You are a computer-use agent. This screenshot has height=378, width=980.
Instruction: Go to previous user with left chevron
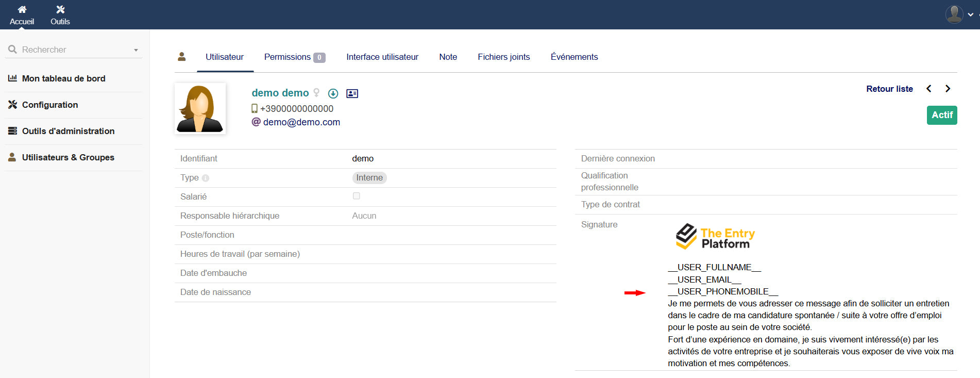click(x=929, y=89)
